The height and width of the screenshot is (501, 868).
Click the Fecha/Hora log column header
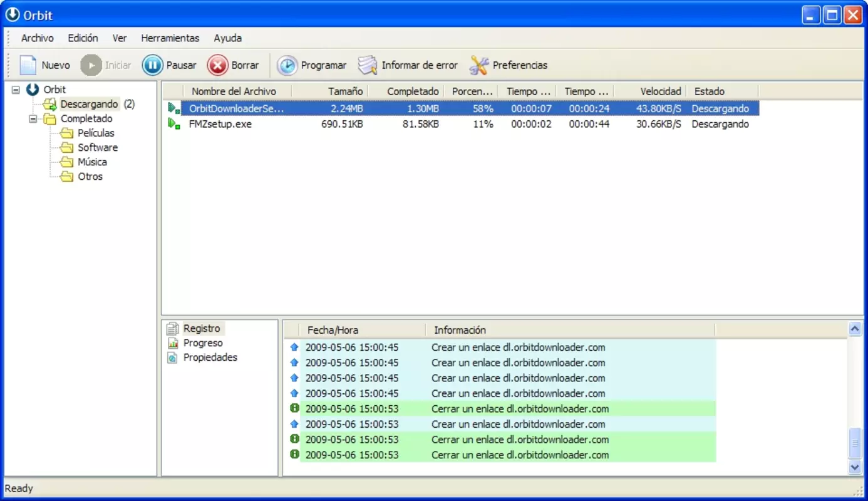(x=363, y=330)
